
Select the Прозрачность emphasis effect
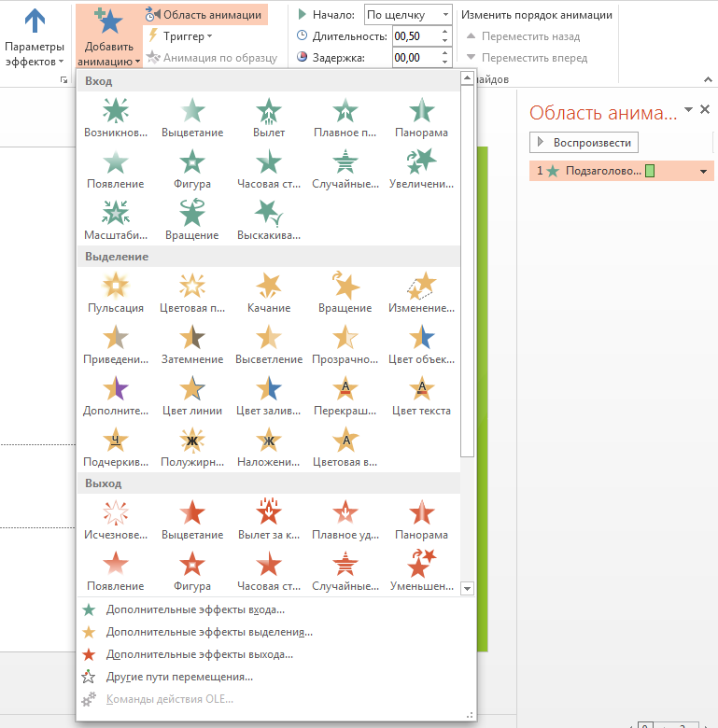click(345, 344)
